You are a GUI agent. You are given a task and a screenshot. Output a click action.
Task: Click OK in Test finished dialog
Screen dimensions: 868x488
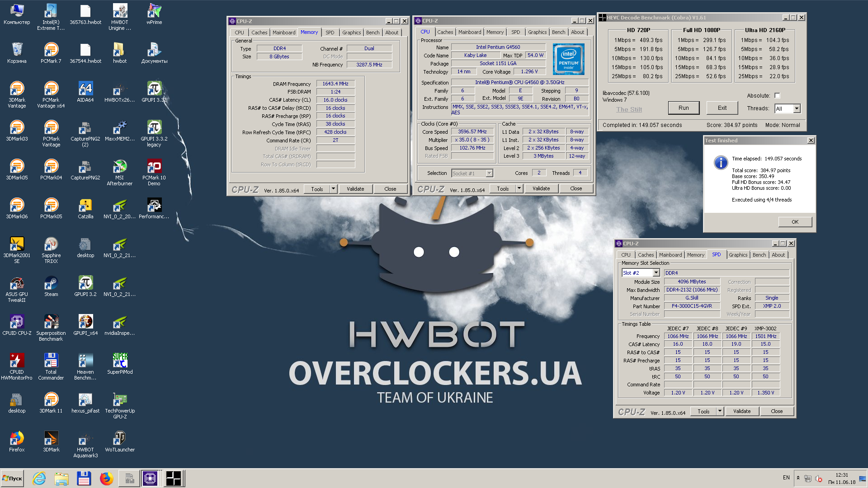coord(795,222)
